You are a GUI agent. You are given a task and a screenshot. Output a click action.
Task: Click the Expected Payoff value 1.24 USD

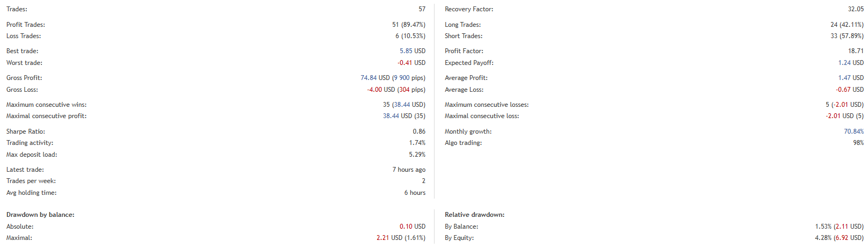pyautogui.click(x=851, y=63)
